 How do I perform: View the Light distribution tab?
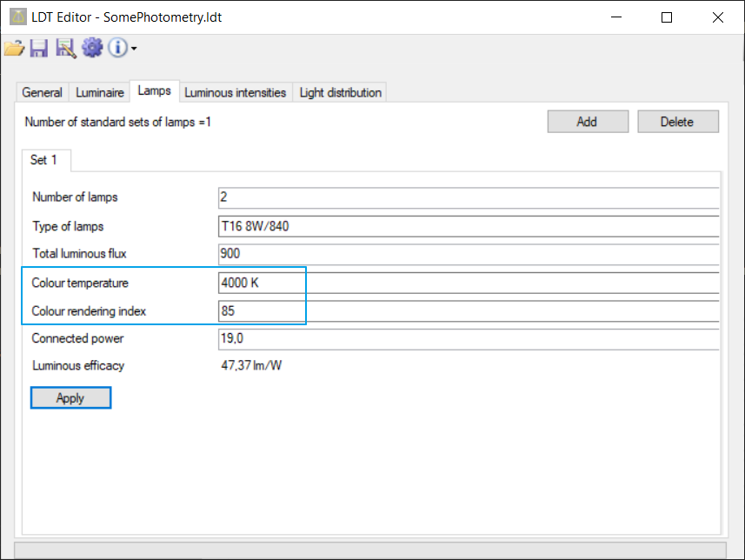point(340,91)
